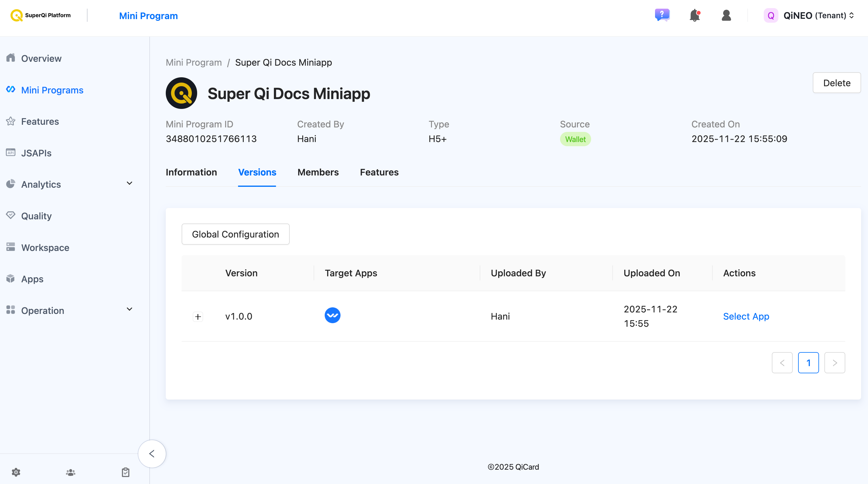The width and height of the screenshot is (868, 484).
Task: Click the Quality diamond icon
Action: click(x=10, y=215)
